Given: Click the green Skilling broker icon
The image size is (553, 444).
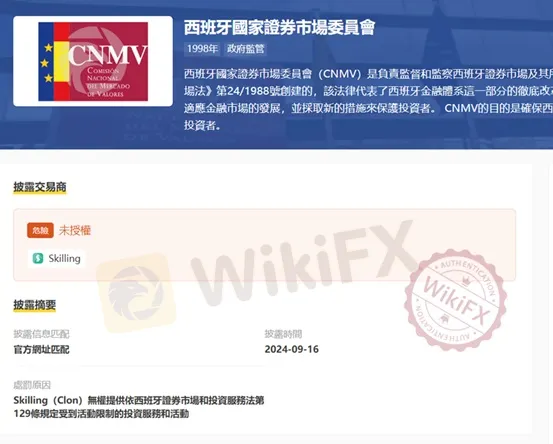Looking at the screenshot, I should pos(38,259).
